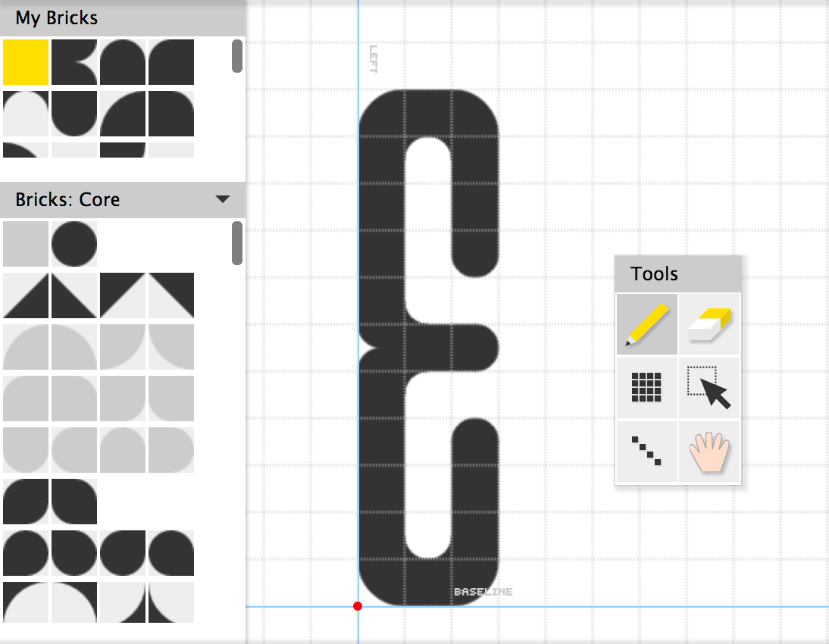Click the Bricks: Core scrollbar handle

point(237,243)
